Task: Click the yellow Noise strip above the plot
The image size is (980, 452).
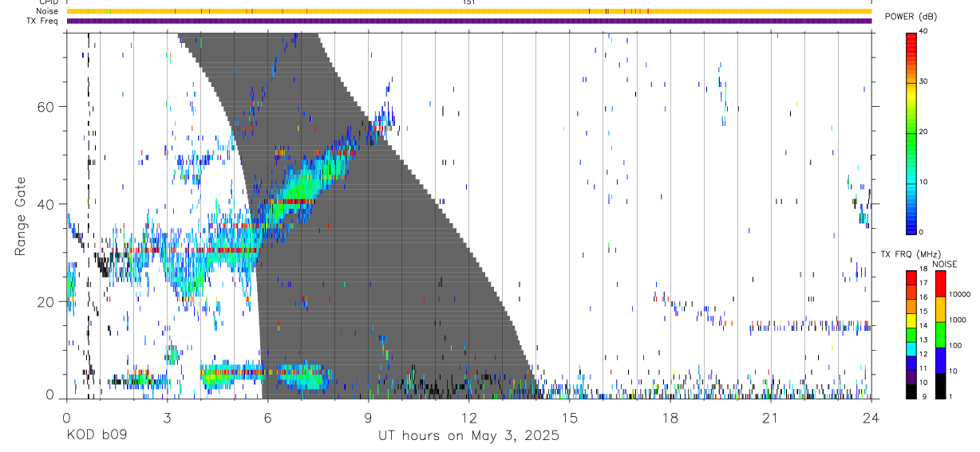Action: click(468, 11)
